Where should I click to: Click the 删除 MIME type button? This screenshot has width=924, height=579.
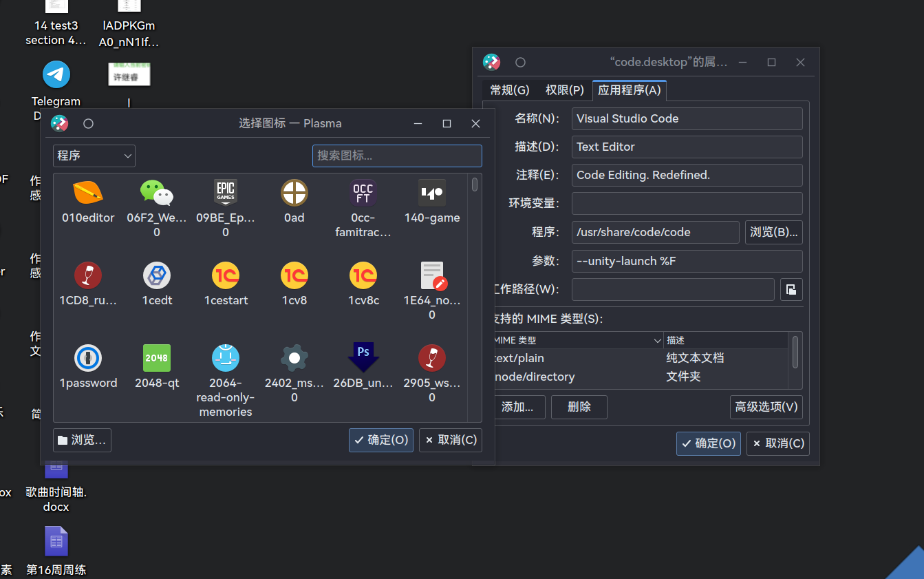579,407
